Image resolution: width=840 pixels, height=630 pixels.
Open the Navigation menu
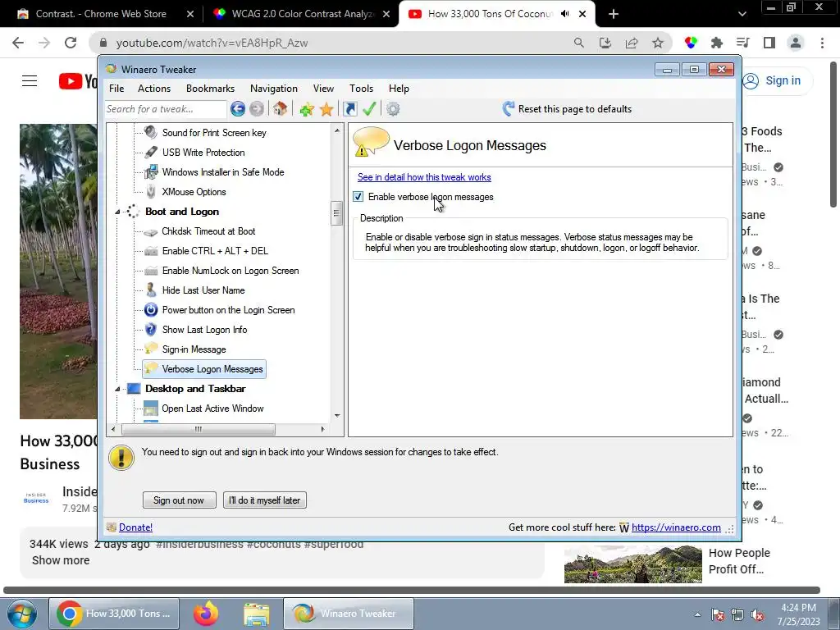click(274, 89)
